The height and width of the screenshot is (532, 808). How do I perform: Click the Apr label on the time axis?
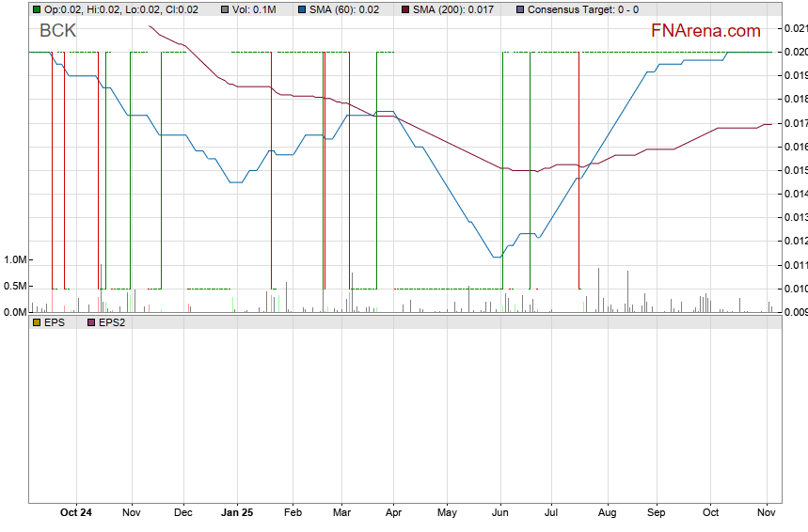coord(393,512)
